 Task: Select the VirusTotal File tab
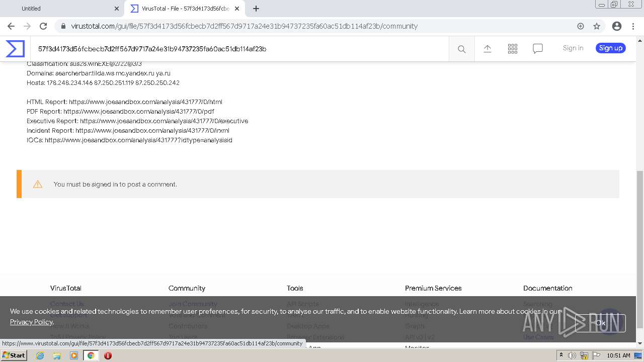(x=185, y=9)
